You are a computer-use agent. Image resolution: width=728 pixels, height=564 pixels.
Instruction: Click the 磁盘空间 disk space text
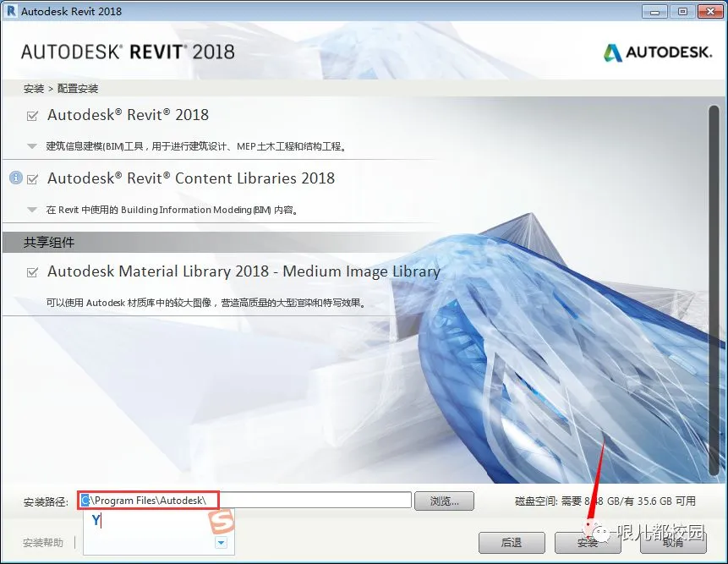click(605, 501)
